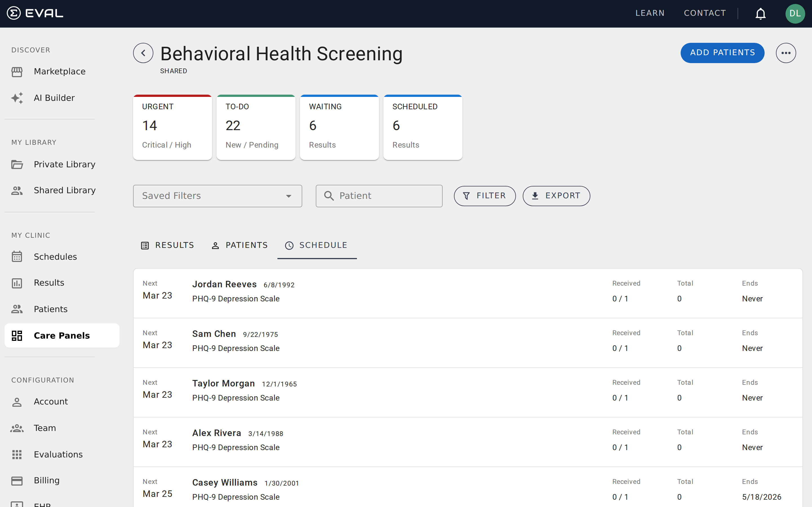Image resolution: width=812 pixels, height=507 pixels.
Task: Open the Care Panels section
Action: click(61, 335)
